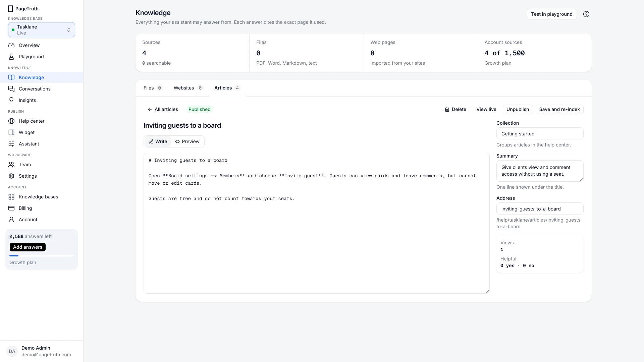Open Conversations chat icon

point(11,89)
